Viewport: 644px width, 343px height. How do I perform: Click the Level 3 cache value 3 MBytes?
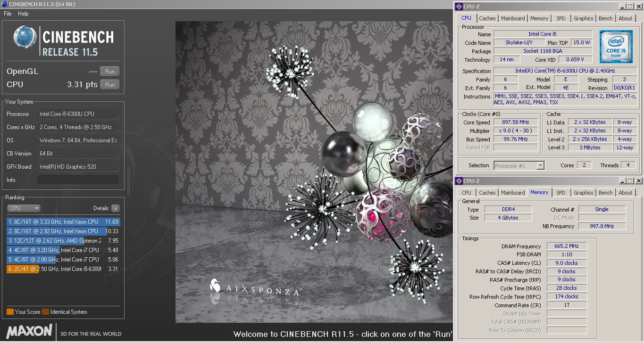590,148
